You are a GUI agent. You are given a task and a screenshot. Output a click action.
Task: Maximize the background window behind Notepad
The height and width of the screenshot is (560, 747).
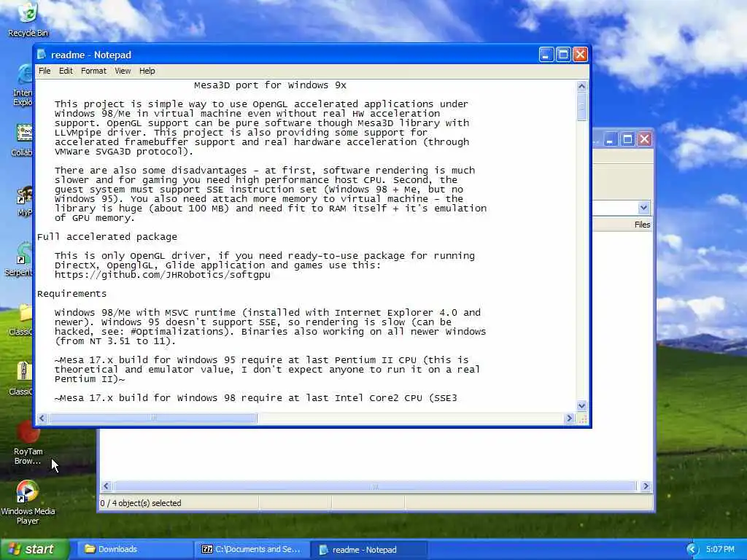tap(627, 139)
